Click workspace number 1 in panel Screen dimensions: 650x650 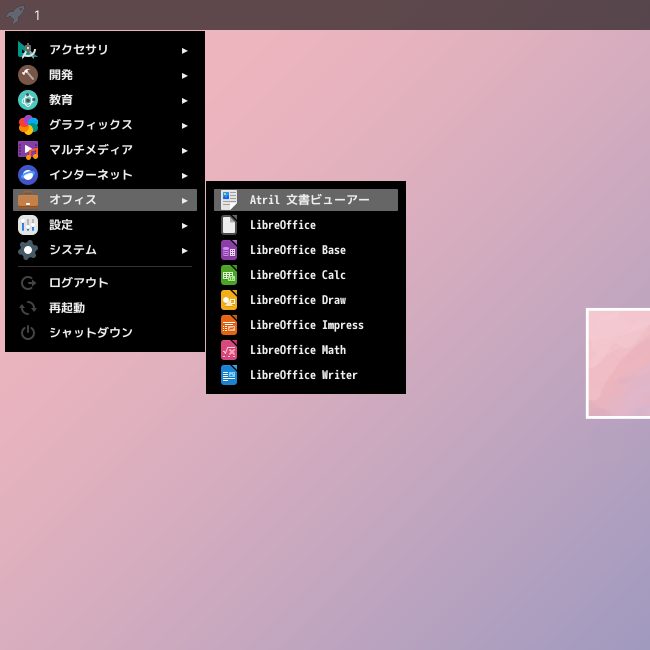(37, 16)
